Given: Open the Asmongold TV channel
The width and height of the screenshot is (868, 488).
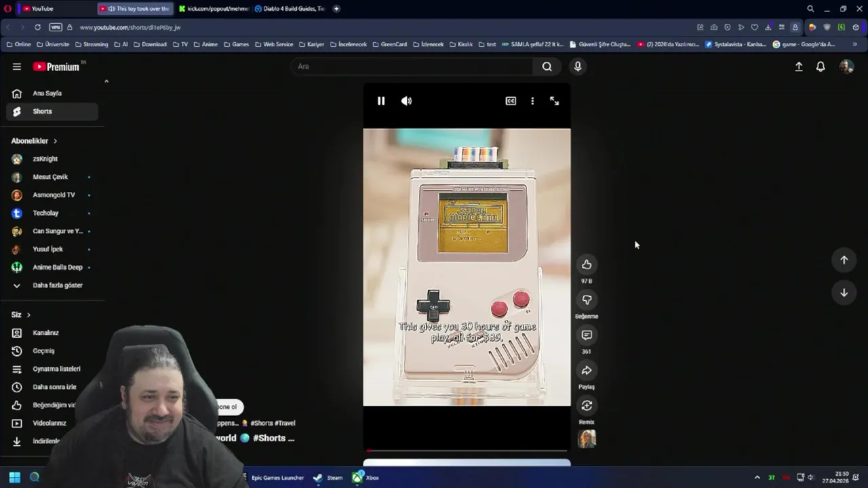Looking at the screenshot, I should click(52, 195).
